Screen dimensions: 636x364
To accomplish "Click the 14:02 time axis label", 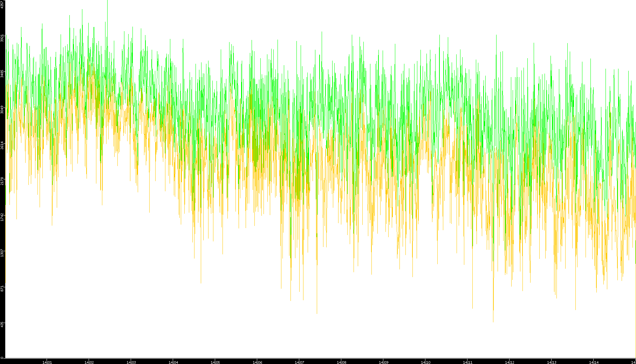I will (x=89, y=362).
